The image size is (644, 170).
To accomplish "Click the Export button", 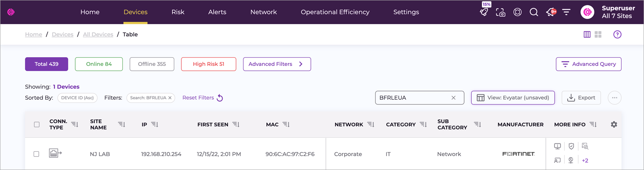I will tap(581, 98).
